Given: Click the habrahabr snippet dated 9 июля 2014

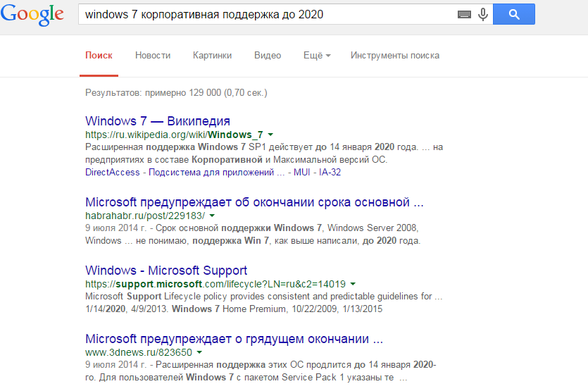Looking at the screenshot, I should 253,234.
